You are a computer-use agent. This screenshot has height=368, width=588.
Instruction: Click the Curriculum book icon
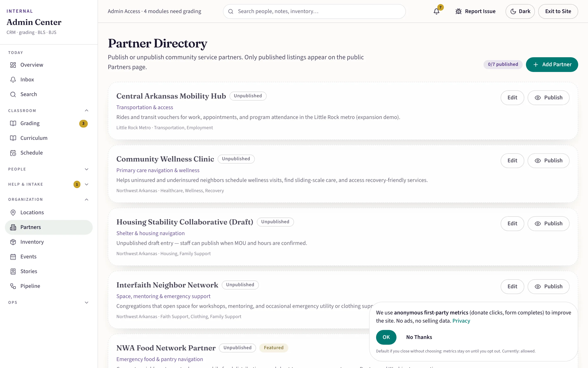pos(13,138)
